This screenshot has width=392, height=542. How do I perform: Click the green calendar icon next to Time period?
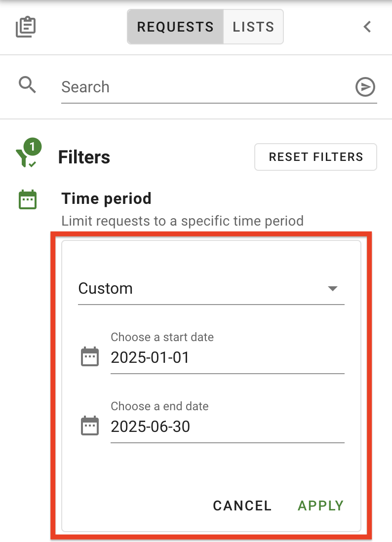click(27, 199)
